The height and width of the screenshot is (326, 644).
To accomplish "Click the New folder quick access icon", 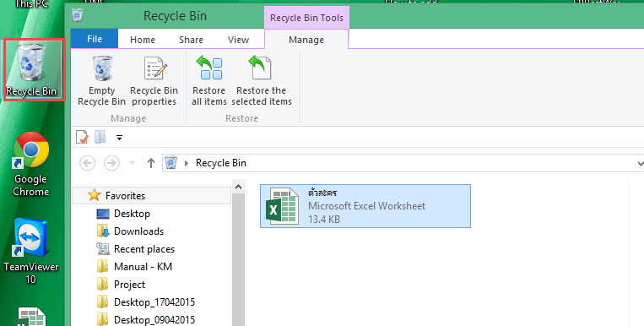I will point(100,138).
